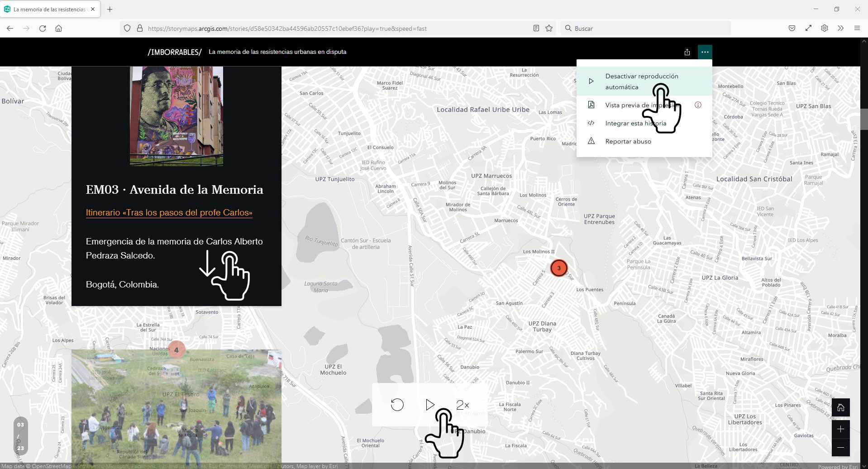This screenshot has height=469, width=868.
Task: Click the info icon beside Vista previa de impresión
Action: [698, 105]
